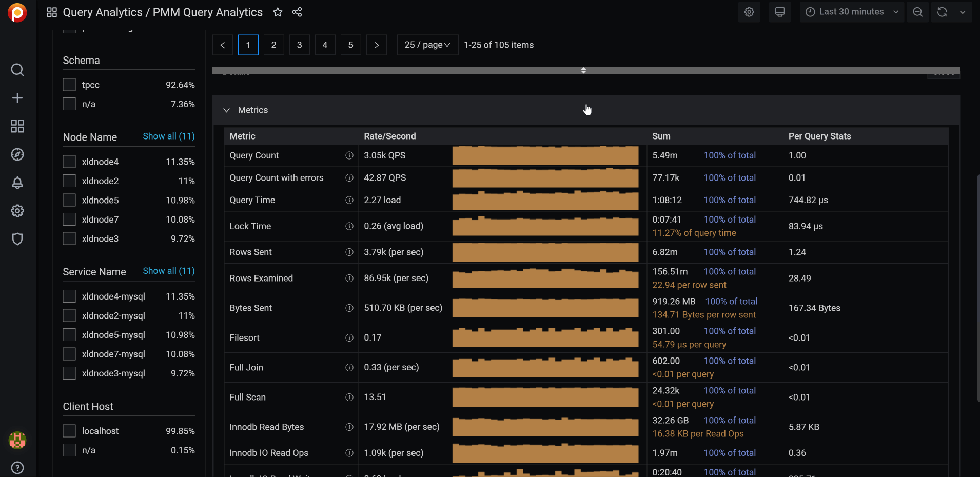
Task: Select the Explore compass icon
Action: 17,154
